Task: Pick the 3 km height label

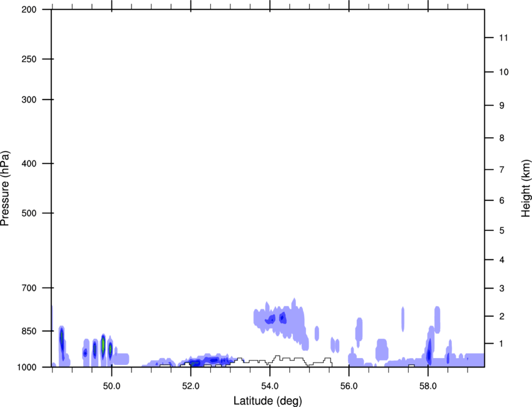Action: (502, 288)
